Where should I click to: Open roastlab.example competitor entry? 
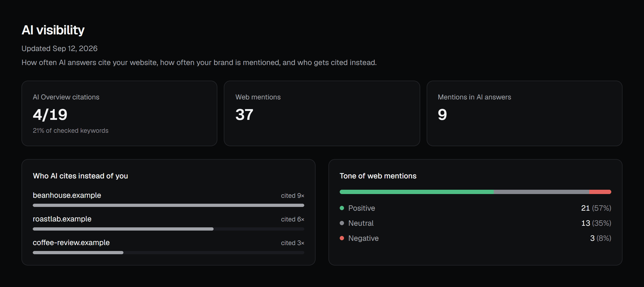62,219
